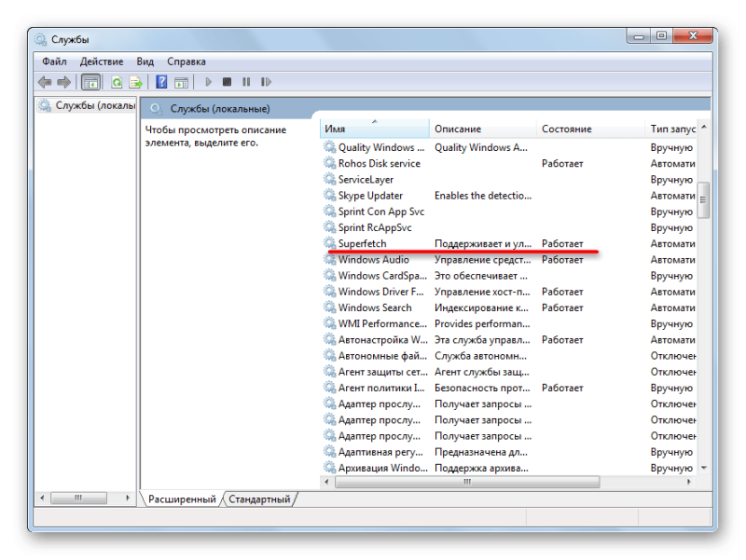Click the ServiceLayer gear icon
Viewport: 746px width, 560px height.
tap(330, 179)
